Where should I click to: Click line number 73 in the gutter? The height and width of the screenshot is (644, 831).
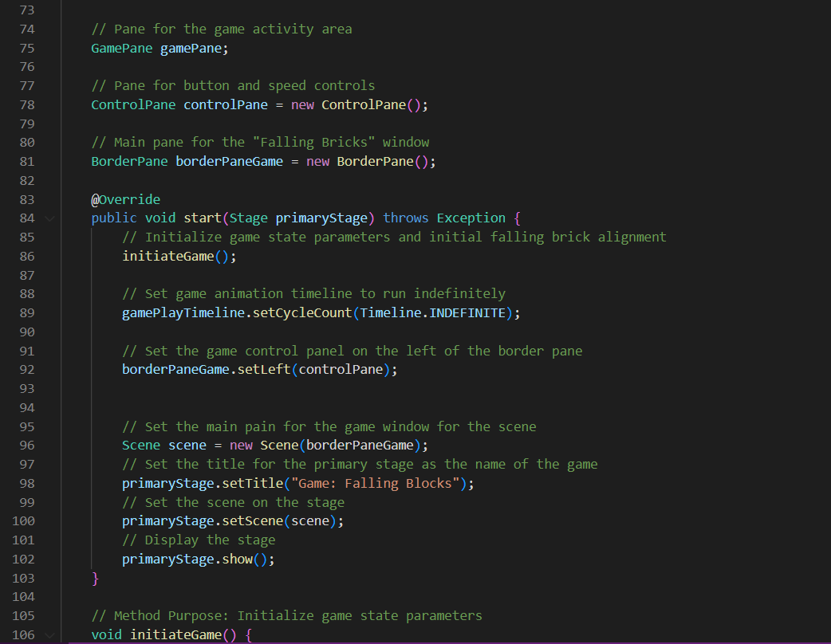point(26,10)
